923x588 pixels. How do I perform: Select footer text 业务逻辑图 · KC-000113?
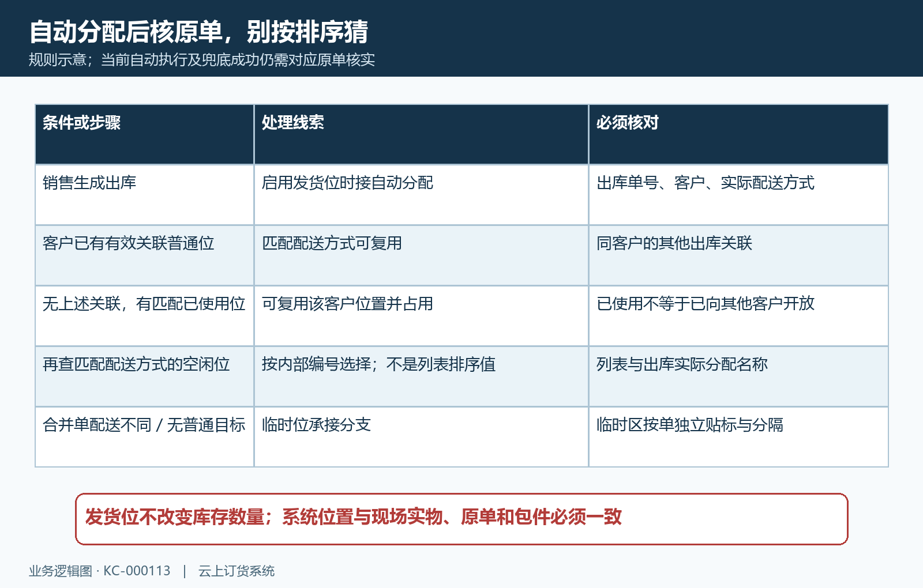pos(100,571)
